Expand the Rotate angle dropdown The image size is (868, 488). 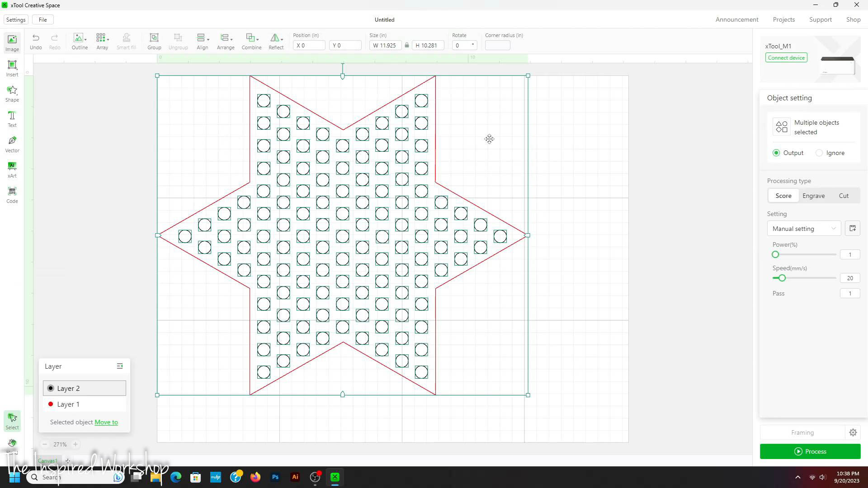(x=472, y=45)
